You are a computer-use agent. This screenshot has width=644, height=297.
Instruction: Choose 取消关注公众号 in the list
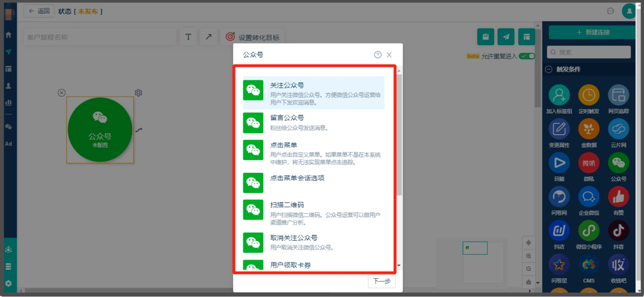coord(314,242)
